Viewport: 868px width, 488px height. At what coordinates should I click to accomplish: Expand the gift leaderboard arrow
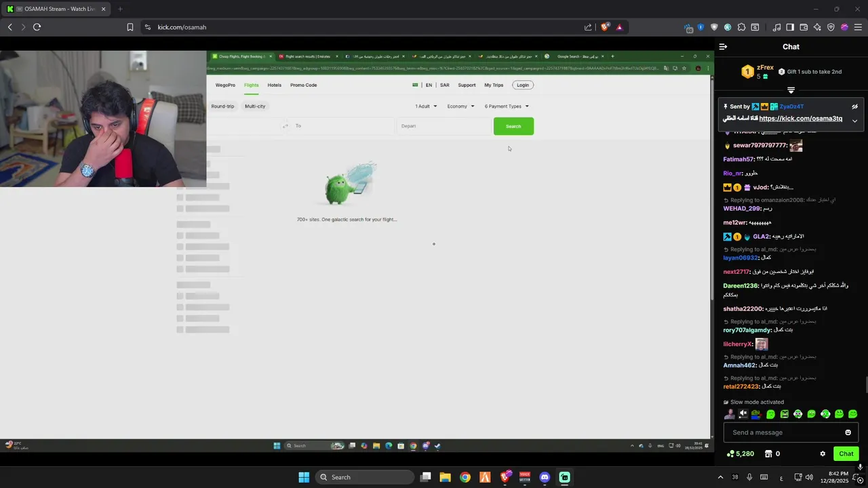tap(791, 90)
